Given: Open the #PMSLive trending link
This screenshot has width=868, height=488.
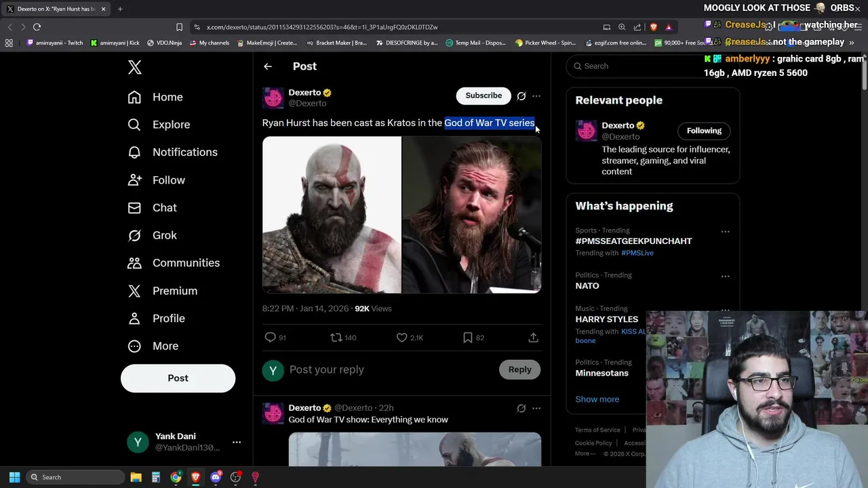Looking at the screenshot, I should pyautogui.click(x=637, y=253).
